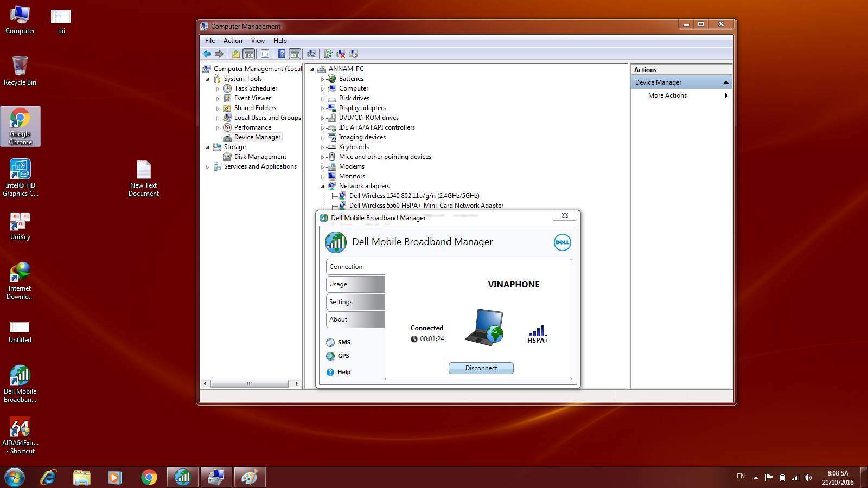The image size is (868, 488).
Task: Click the Dell logo in Broadband Manager
Action: [x=562, y=242]
